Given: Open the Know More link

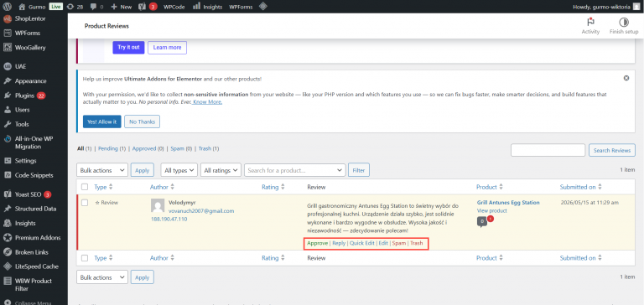Looking at the screenshot, I should 208,101.
